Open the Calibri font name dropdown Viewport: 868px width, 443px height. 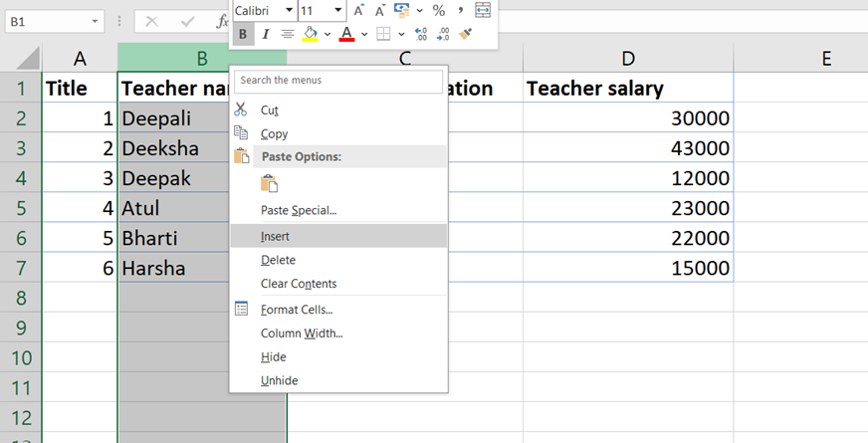[289, 10]
